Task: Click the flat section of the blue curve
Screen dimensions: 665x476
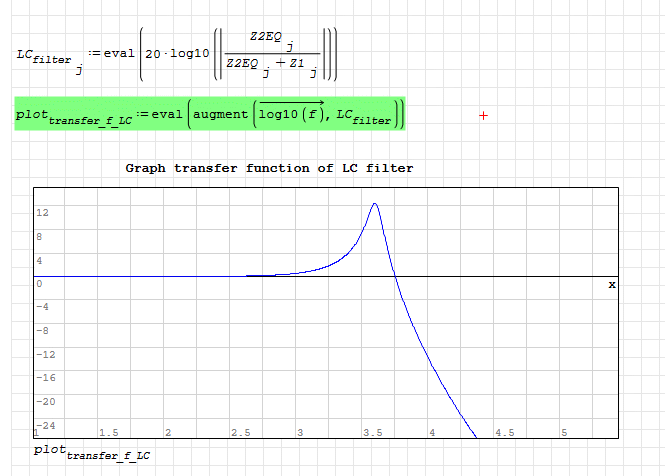Action: coord(140,276)
